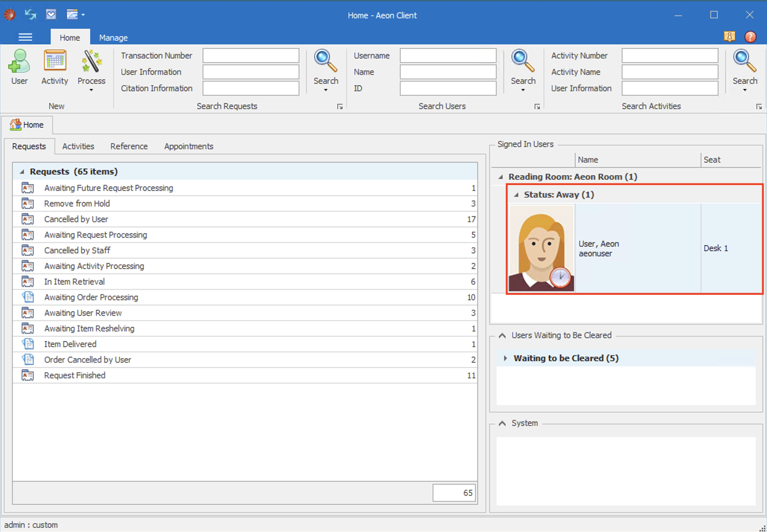Viewport: 767px width, 532px height.
Task: Create a new user
Action: pos(19,67)
